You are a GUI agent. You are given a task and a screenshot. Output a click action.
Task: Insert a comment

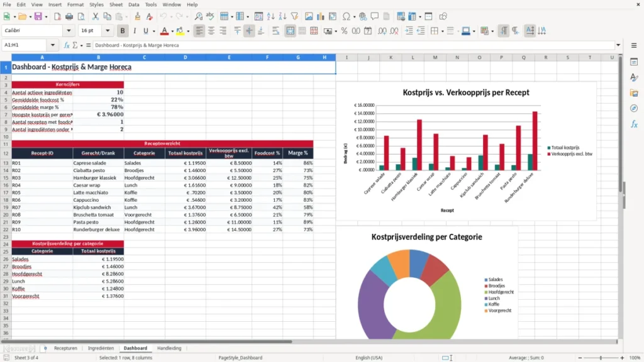tap(375, 16)
